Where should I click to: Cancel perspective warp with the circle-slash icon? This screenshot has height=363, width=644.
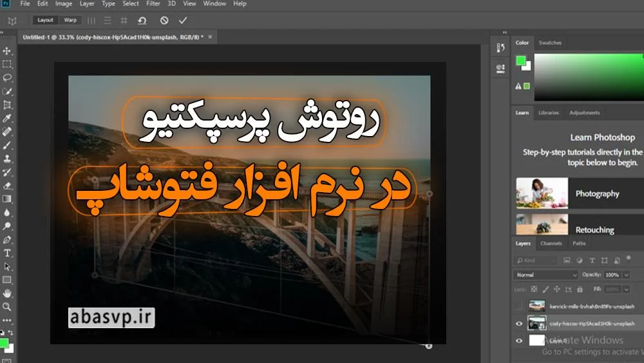pos(164,20)
